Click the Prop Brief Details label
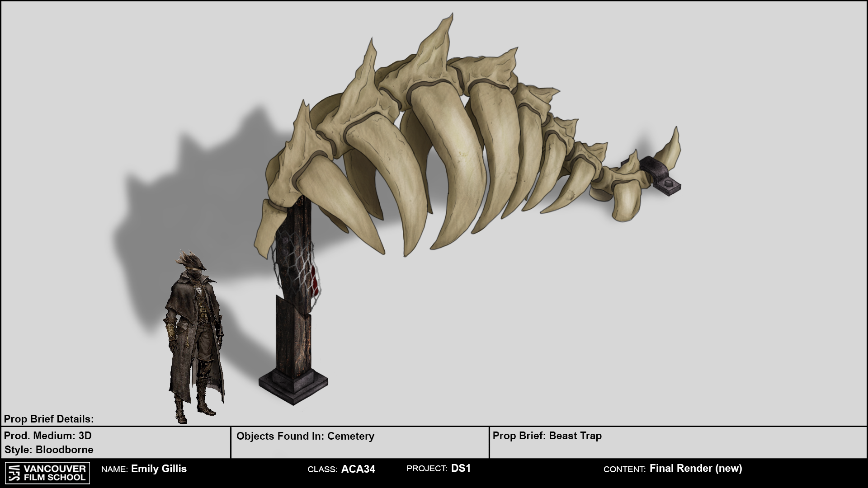This screenshot has width=868, height=488. [49, 419]
